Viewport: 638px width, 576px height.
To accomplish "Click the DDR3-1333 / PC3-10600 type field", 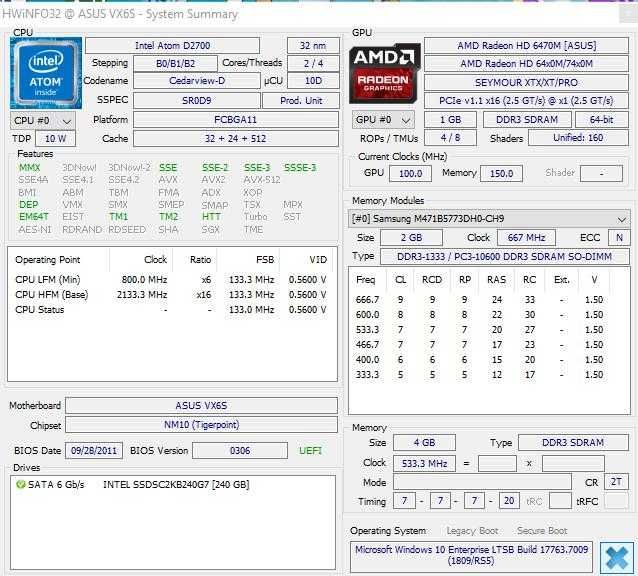I will [505, 257].
